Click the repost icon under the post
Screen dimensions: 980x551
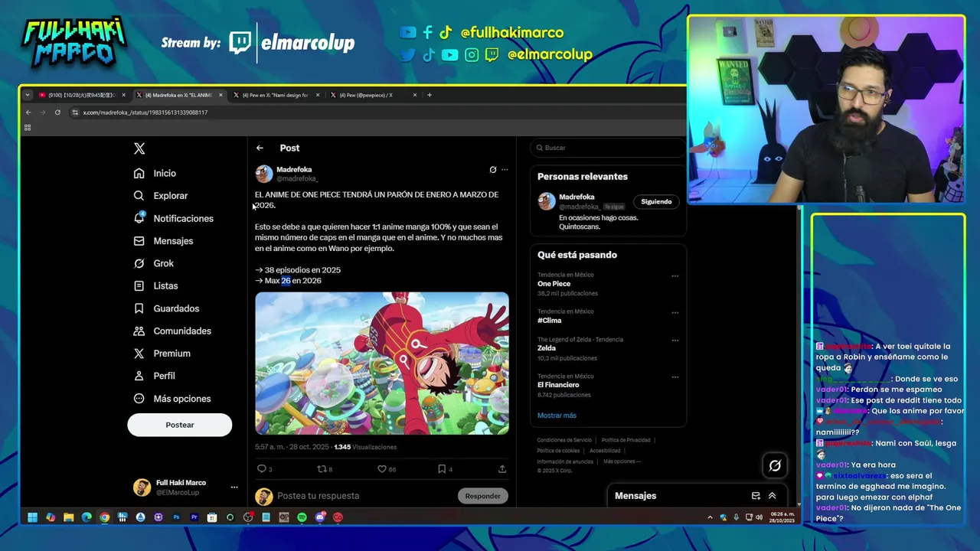click(x=322, y=469)
